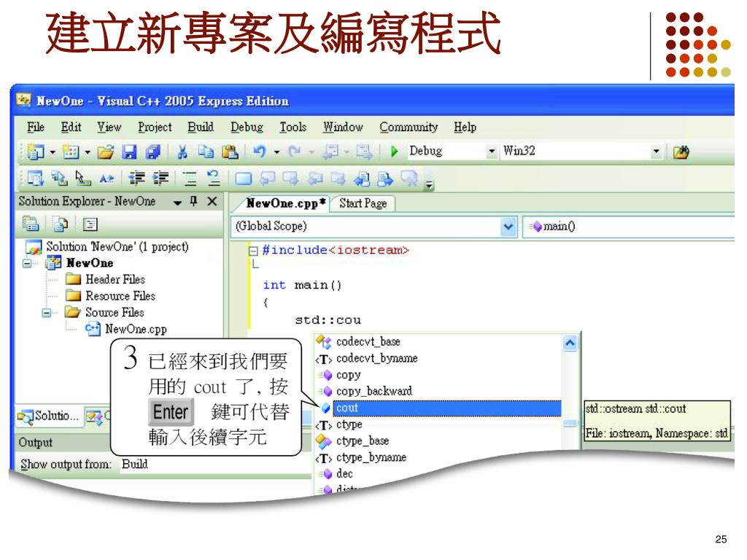Cut selection with the scissors icon
This screenshot has width=747, height=560.
click(x=182, y=152)
